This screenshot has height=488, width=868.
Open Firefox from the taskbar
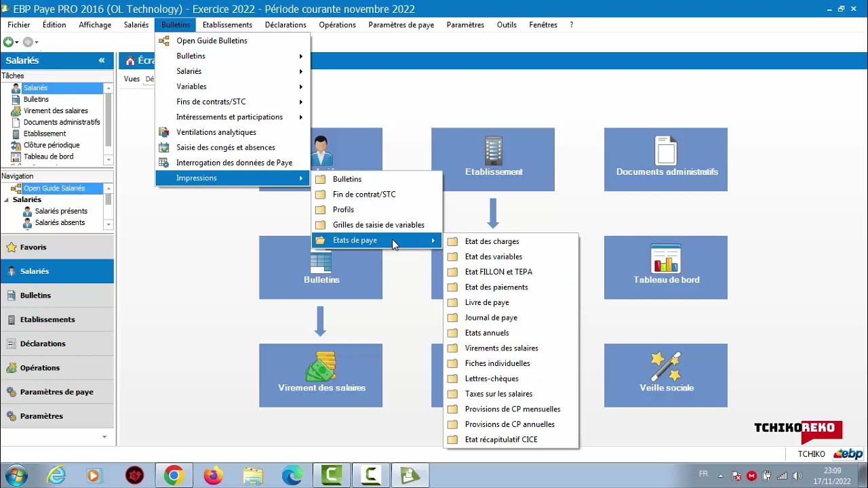click(x=213, y=476)
